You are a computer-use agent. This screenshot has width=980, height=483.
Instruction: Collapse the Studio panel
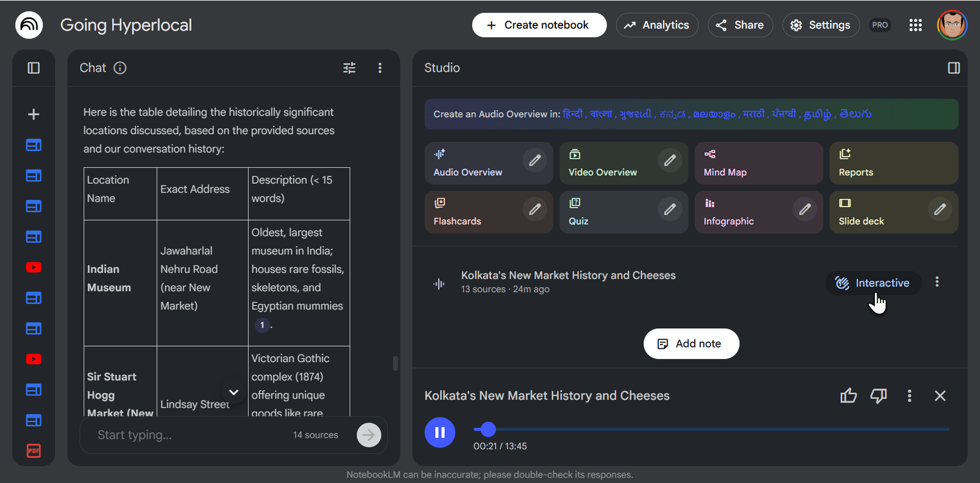click(x=953, y=68)
